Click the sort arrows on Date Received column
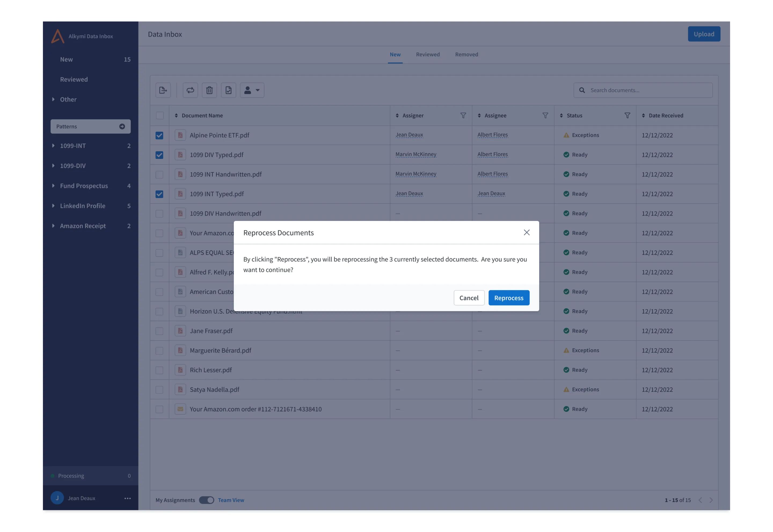 click(643, 115)
